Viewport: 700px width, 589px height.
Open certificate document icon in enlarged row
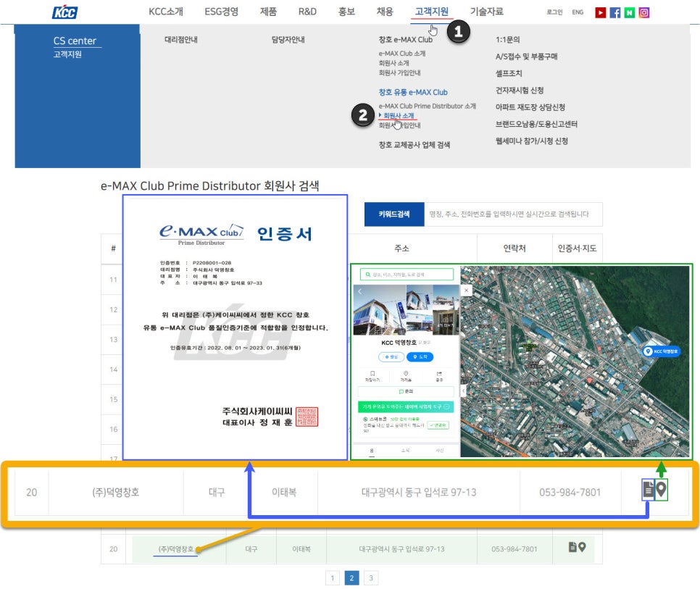tap(648, 490)
